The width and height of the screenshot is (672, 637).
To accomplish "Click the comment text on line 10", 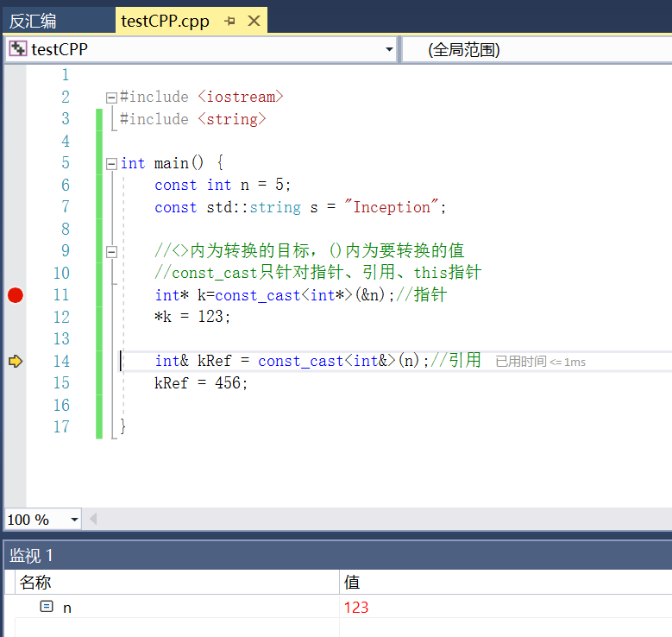I will (x=318, y=273).
